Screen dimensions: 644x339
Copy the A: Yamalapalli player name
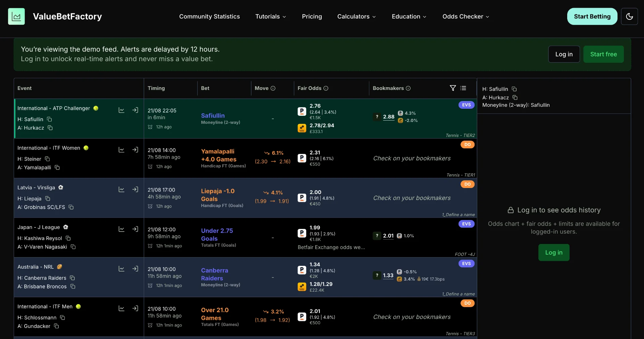(57, 167)
